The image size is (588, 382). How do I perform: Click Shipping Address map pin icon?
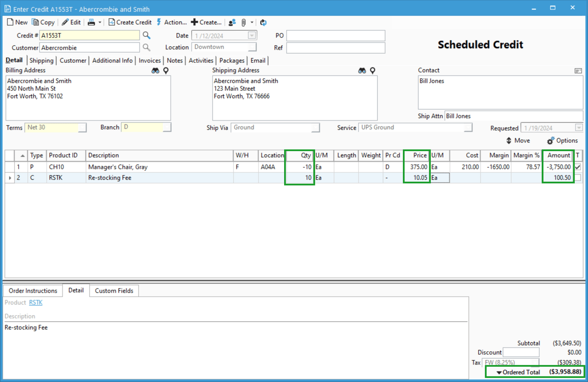click(x=373, y=70)
